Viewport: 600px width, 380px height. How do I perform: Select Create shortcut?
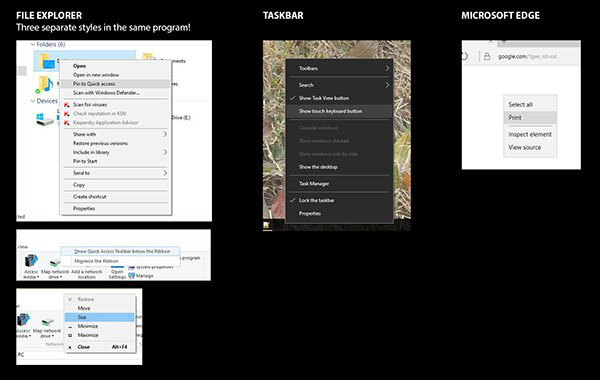116,197
